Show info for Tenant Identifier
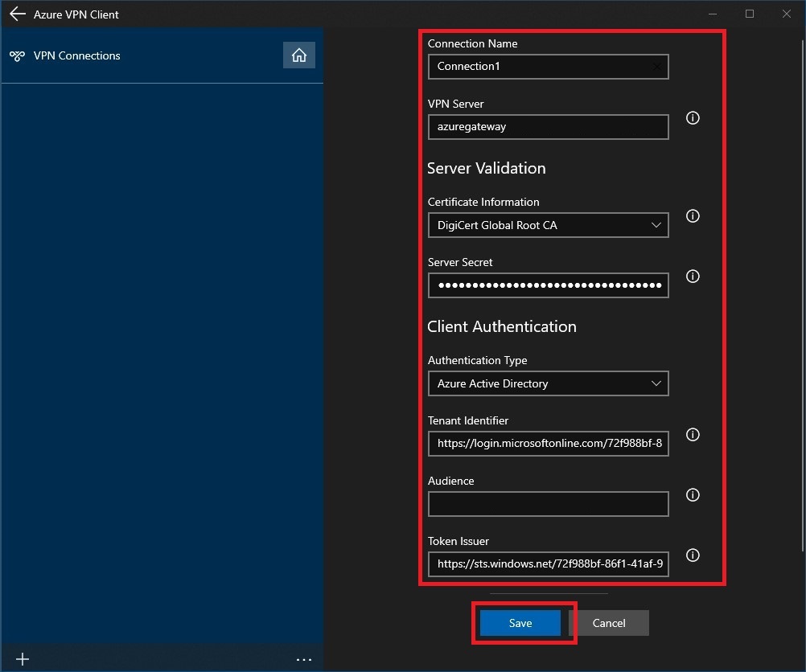Screen dimensions: 806x672 pyautogui.click(x=693, y=435)
